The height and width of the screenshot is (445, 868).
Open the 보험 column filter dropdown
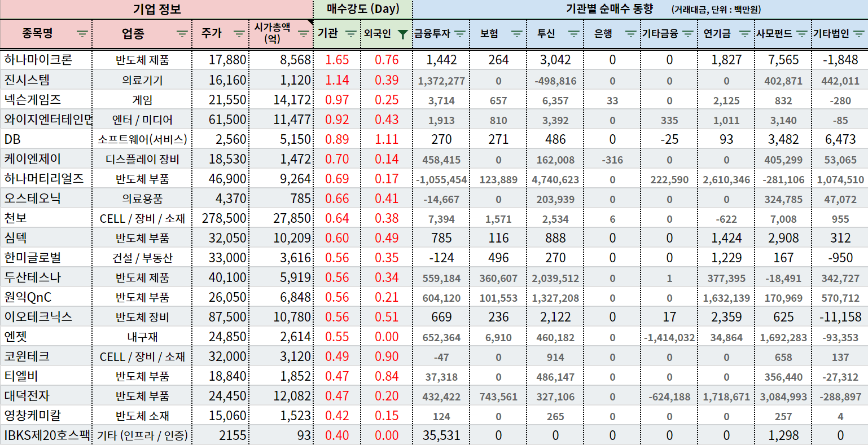(x=516, y=34)
